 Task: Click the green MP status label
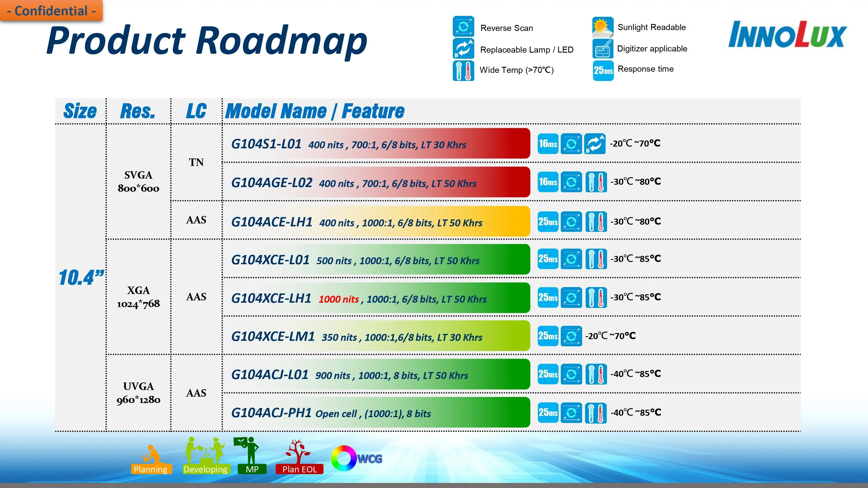pyautogui.click(x=252, y=469)
